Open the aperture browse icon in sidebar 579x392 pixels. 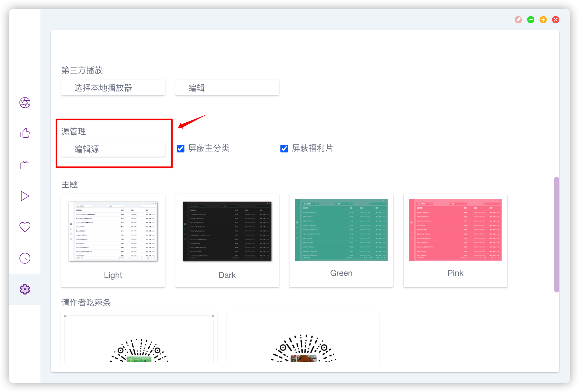click(x=25, y=103)
